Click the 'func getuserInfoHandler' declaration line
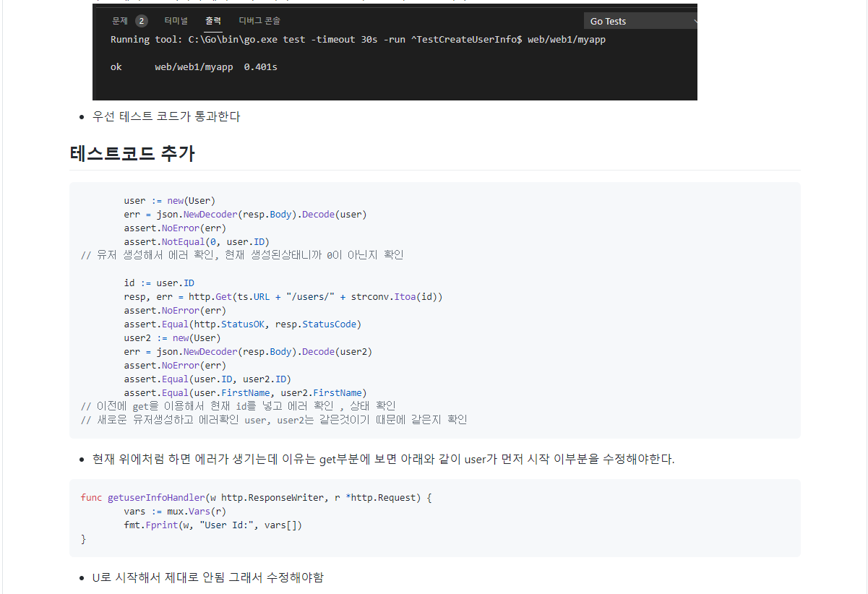The height and width of the screenshot is (594, 868). pyautogui.click(x=256, y=498)
